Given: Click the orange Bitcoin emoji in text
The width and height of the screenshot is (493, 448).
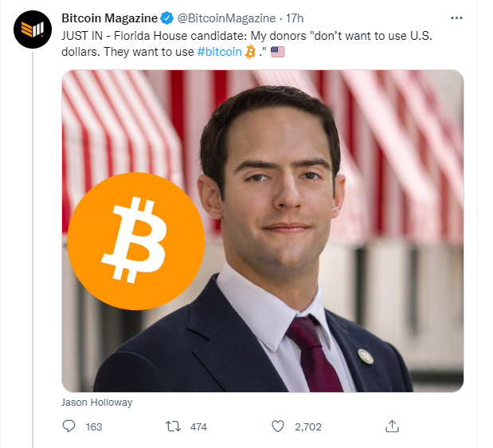Looking at the screenshot, I should 250,52.
